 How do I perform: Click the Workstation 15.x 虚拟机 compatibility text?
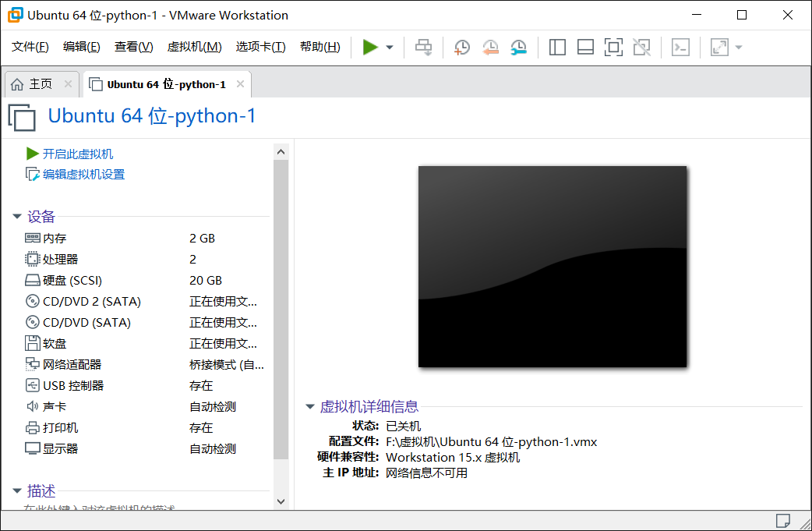pyautogui.click(x=453, y=458)
